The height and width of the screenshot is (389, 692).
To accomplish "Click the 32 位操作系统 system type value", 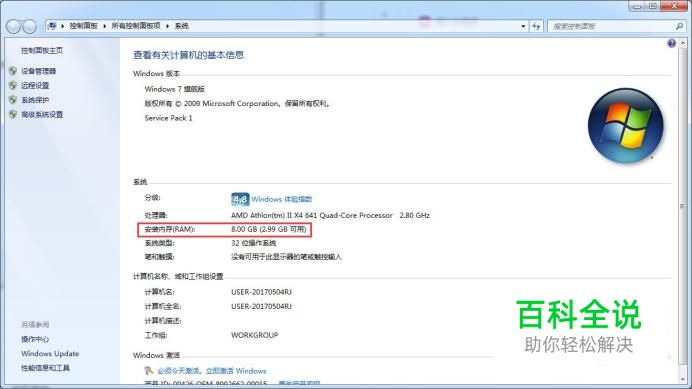I will pos(253,243).
